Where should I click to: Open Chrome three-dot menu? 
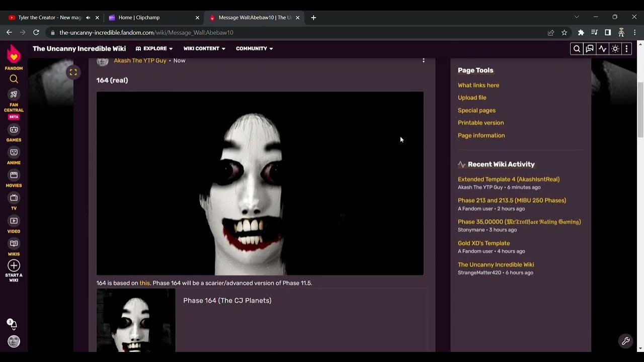634,32
